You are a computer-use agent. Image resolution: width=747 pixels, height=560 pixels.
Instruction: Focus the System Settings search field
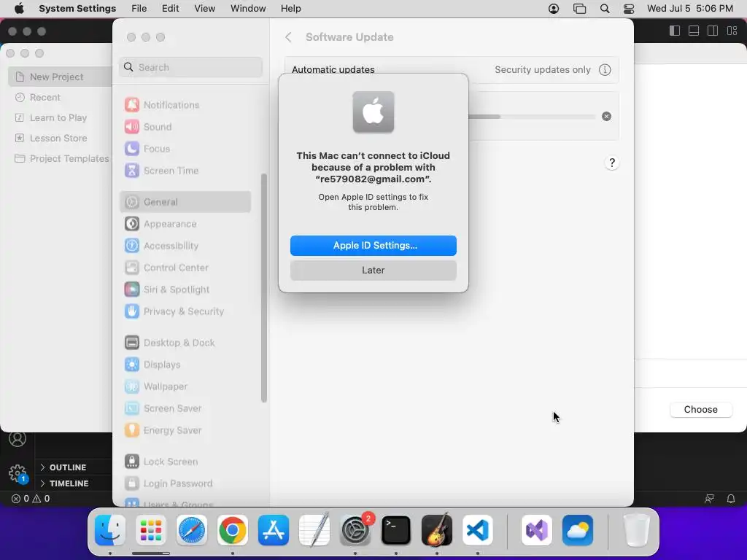click(190, 67)
